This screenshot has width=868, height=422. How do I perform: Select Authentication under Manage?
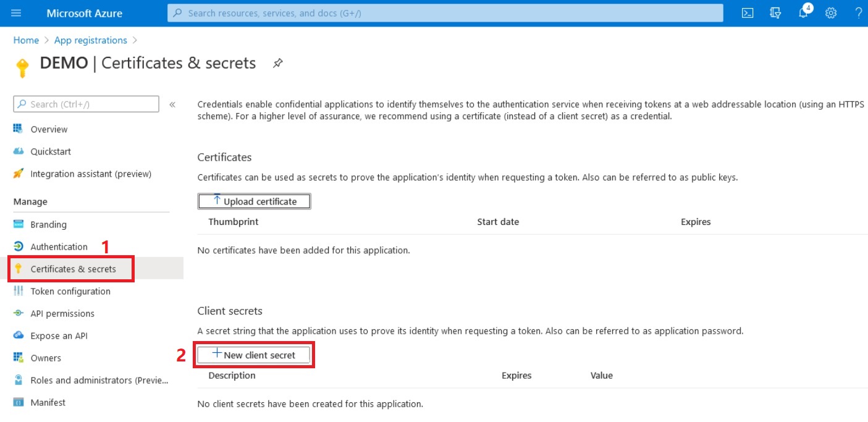[x=59, y=247]
